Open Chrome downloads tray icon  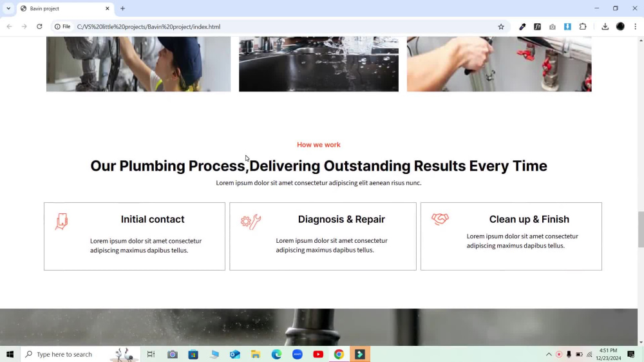click(605, 26)
